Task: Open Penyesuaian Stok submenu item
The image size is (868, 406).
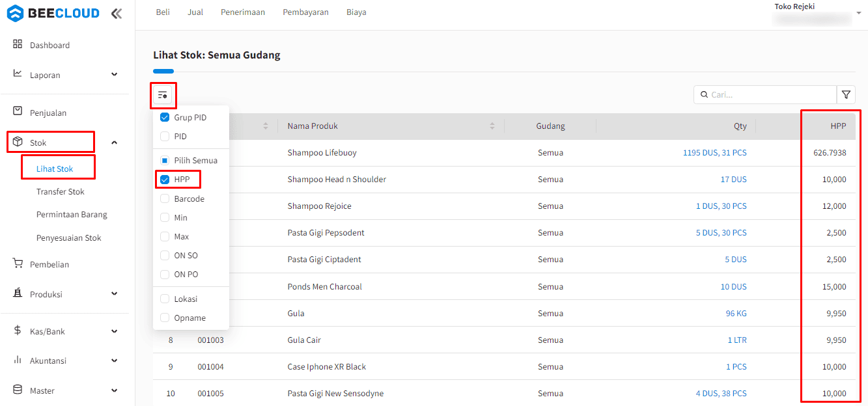Action: tap(69, 238)
